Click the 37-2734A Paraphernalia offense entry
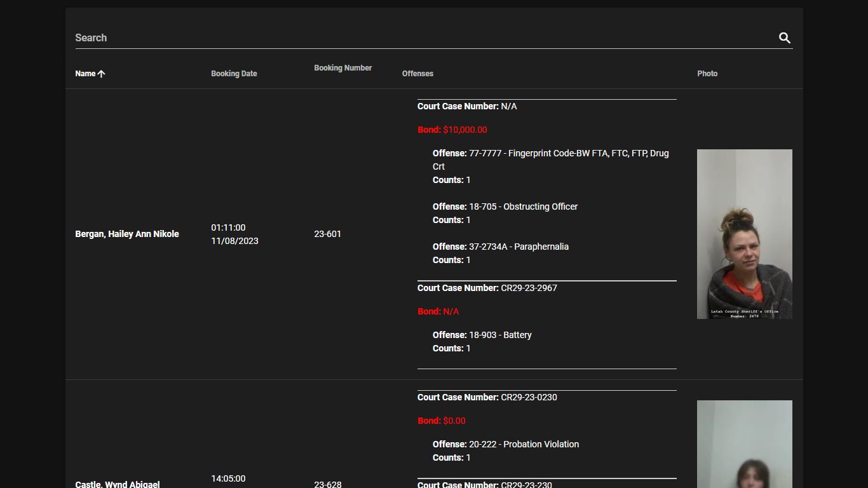Viewport: 868px width, 488px height. coord(501,247)
